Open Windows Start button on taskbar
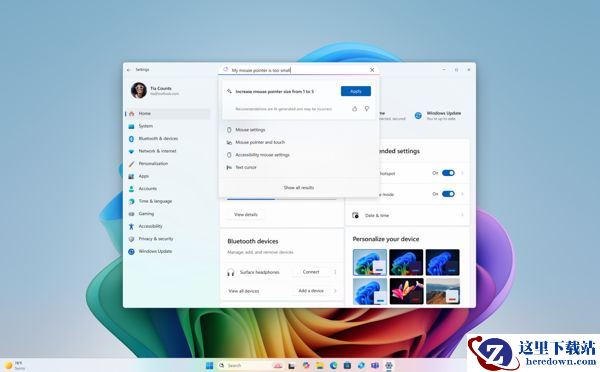 tap(209, 365)
